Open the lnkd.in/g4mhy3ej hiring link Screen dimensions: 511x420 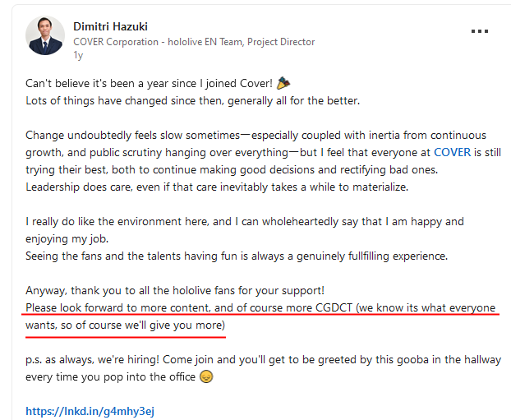pos(90,411)
